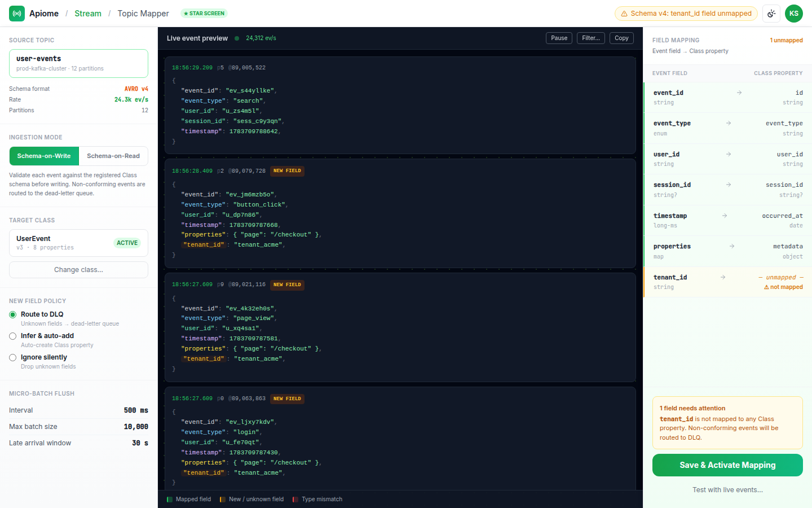Viewport: 812px width, 508px height.
Task: Click the id class property
Action: click(799, 93)
